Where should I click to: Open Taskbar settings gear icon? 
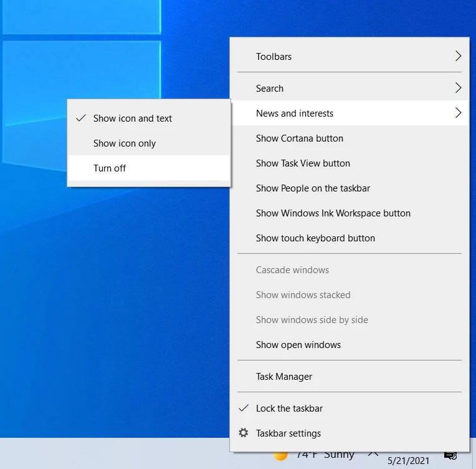pos(243,433)
